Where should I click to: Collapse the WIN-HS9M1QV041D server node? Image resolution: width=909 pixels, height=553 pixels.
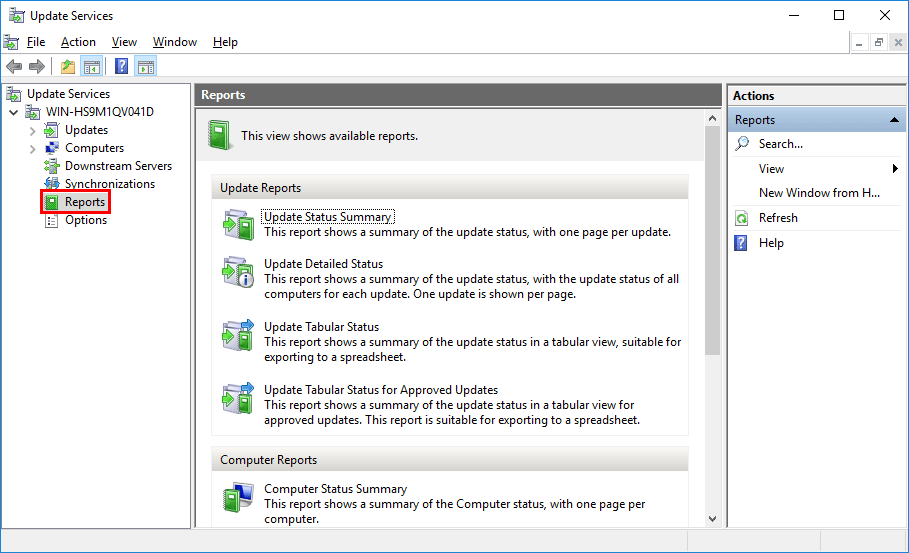pyautogui.click(x=14, y=112)
